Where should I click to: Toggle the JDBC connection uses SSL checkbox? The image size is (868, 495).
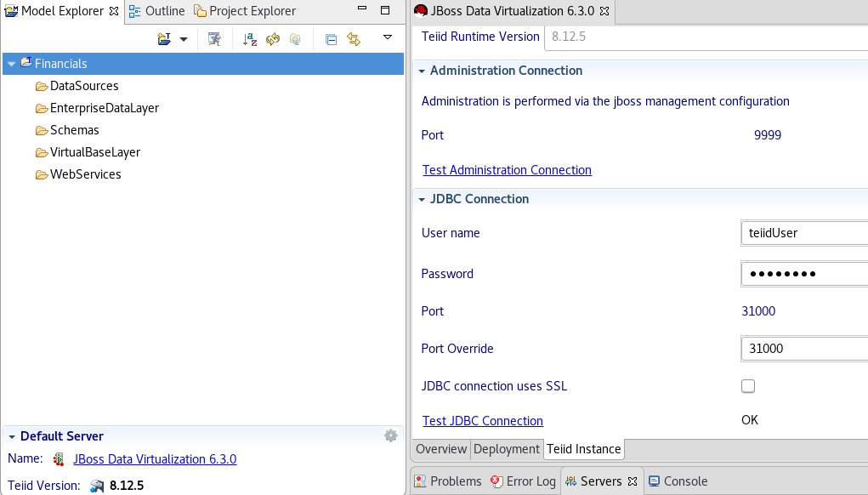(x=748, y=386)
